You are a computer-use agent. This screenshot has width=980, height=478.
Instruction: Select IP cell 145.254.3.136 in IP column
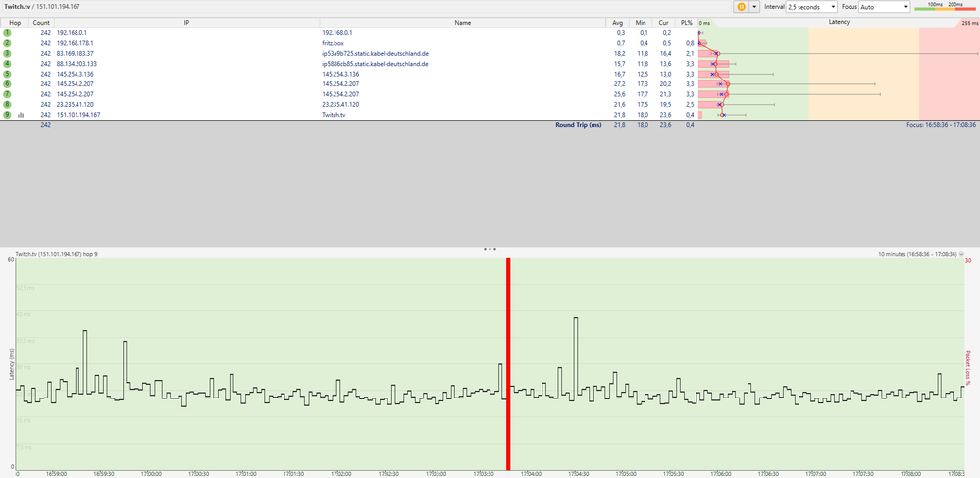click(x=75, y=74)
